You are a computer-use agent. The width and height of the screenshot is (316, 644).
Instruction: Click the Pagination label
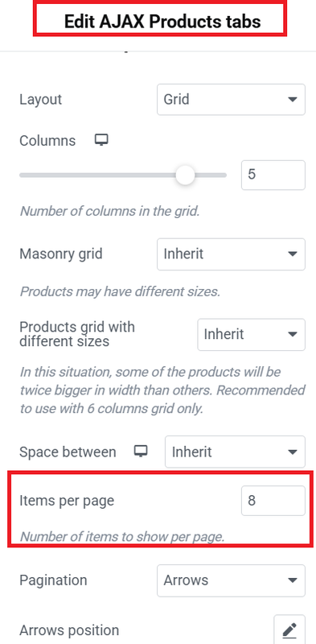point(53,580)
